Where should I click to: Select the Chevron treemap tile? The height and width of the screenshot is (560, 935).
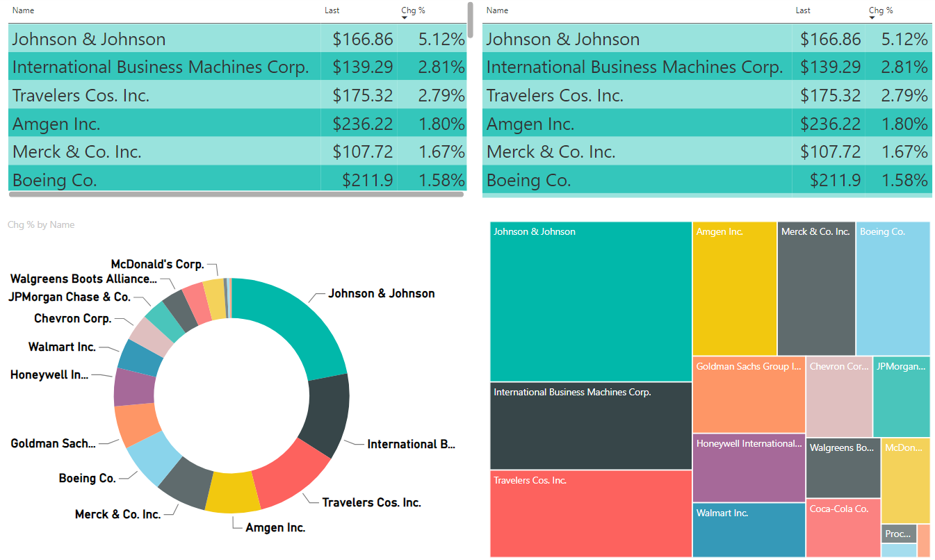[839, 397]
